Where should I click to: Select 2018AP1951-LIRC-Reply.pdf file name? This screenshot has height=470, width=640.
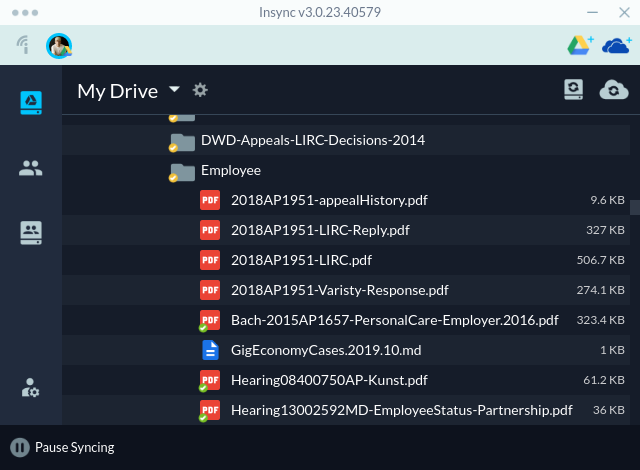coord(320,231)
